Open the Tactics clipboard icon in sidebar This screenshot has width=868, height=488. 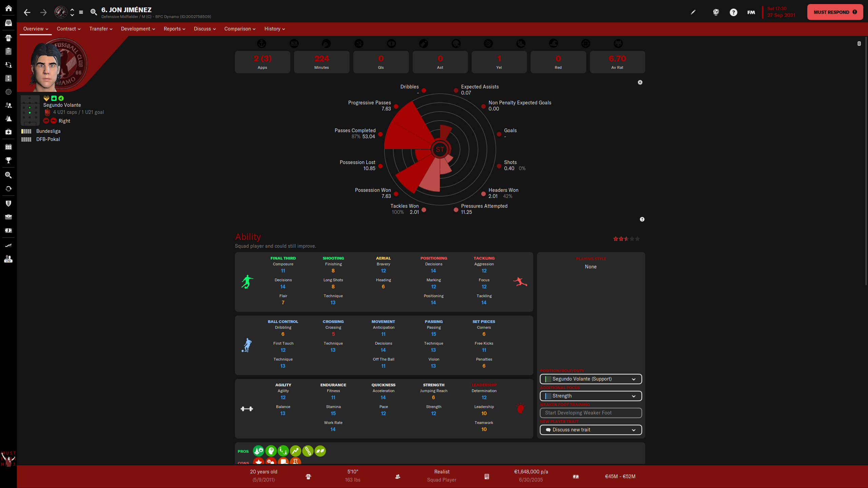point(8,52)
